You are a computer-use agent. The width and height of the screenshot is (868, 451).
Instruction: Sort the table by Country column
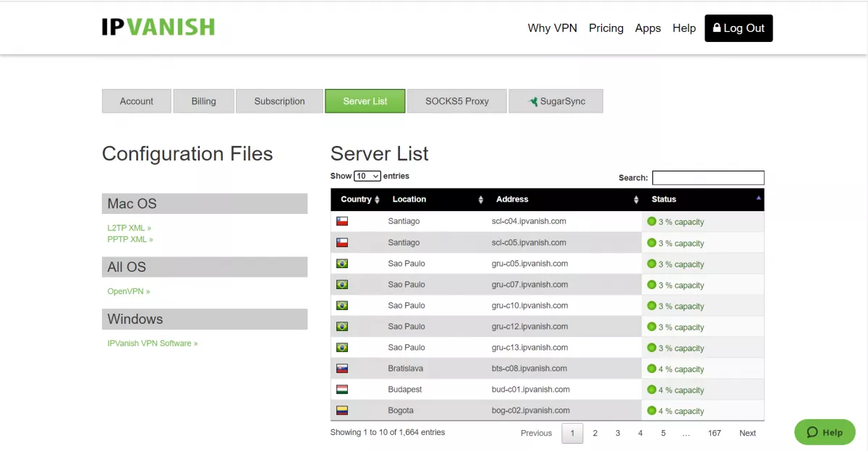[359, 199]
